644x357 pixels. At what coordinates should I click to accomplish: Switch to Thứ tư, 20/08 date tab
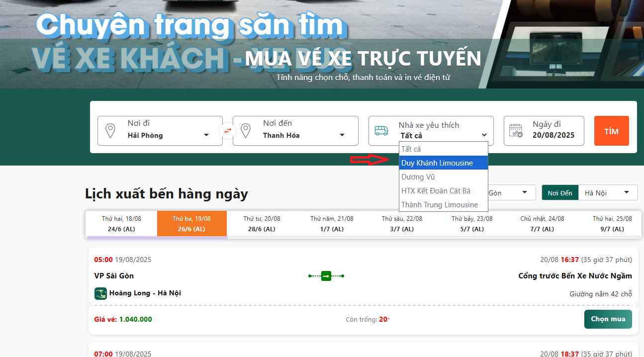(x=262, y=224)
